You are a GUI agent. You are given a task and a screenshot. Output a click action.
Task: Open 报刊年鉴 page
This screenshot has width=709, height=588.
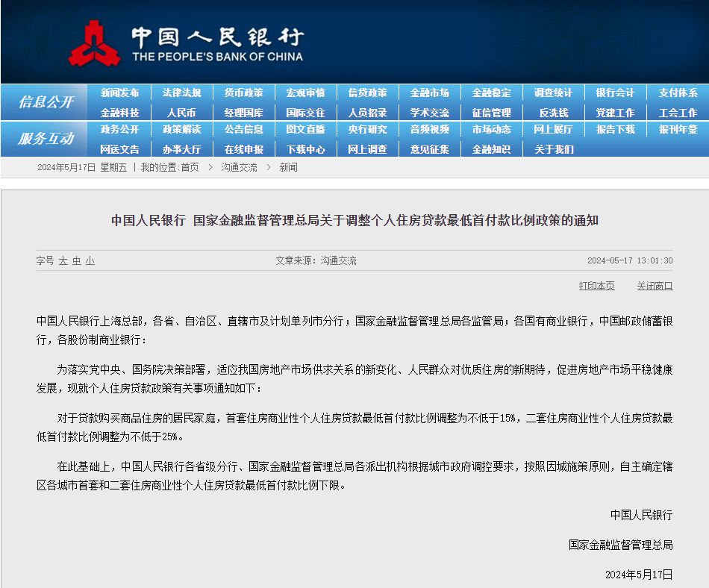(x=678, y=129)
